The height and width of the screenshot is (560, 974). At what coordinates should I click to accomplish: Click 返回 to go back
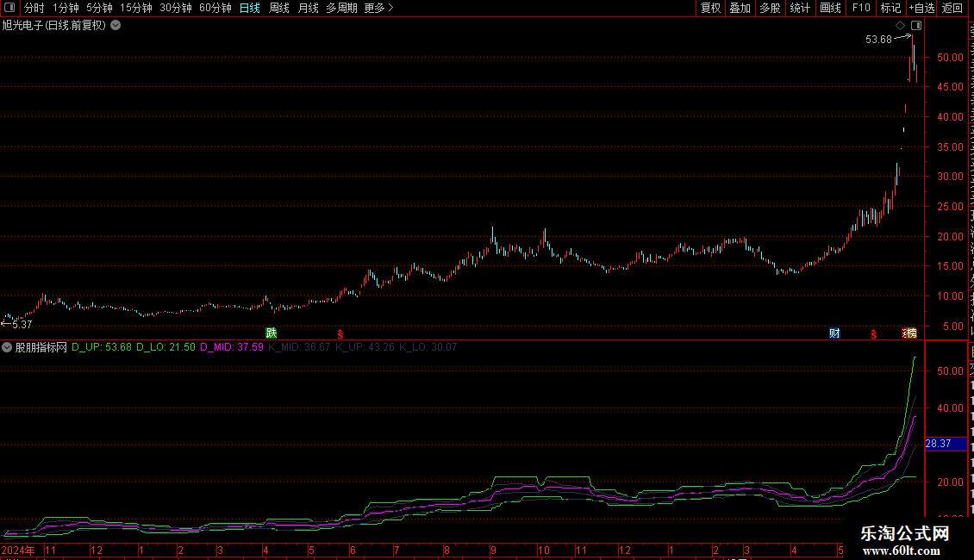952,8
